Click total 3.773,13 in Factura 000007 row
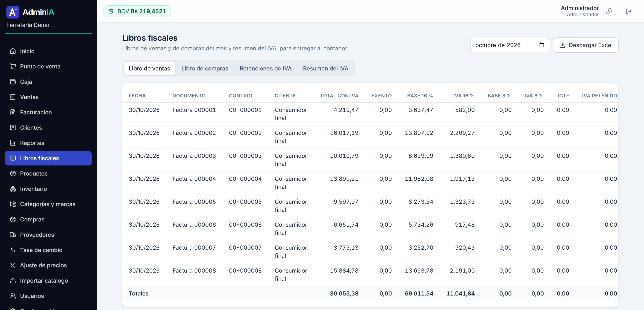The height and width of the screenshot is (310, 644). click(346, 248)
